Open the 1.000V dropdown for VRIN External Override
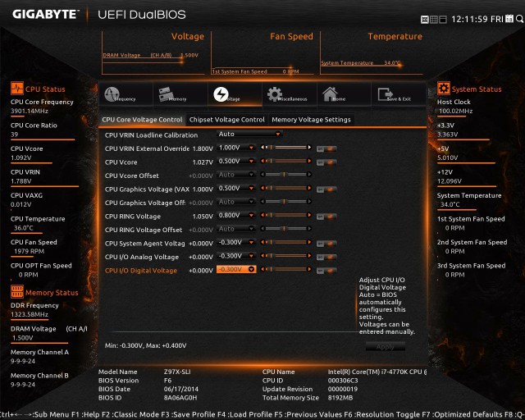This screenshot has height=420, width=525. 236,148
